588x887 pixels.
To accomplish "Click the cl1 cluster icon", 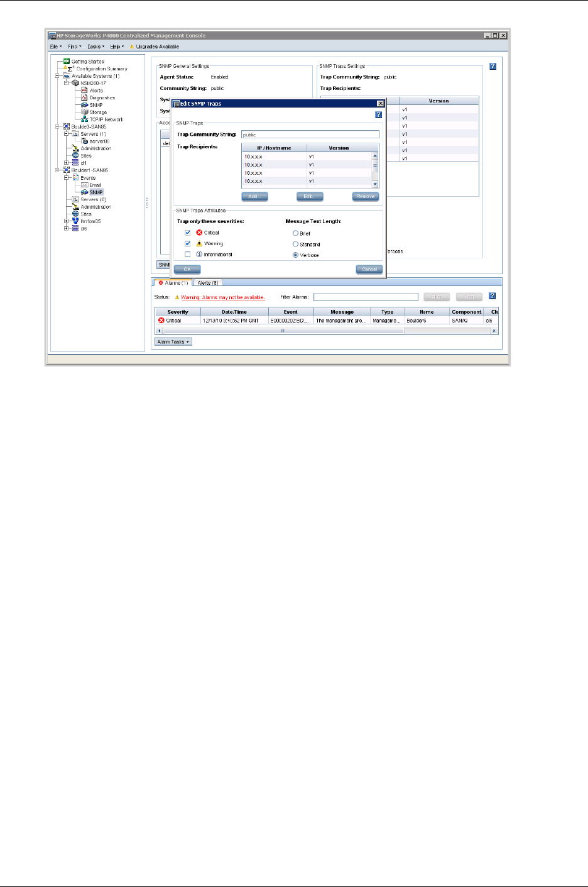I will click(75, 163).
